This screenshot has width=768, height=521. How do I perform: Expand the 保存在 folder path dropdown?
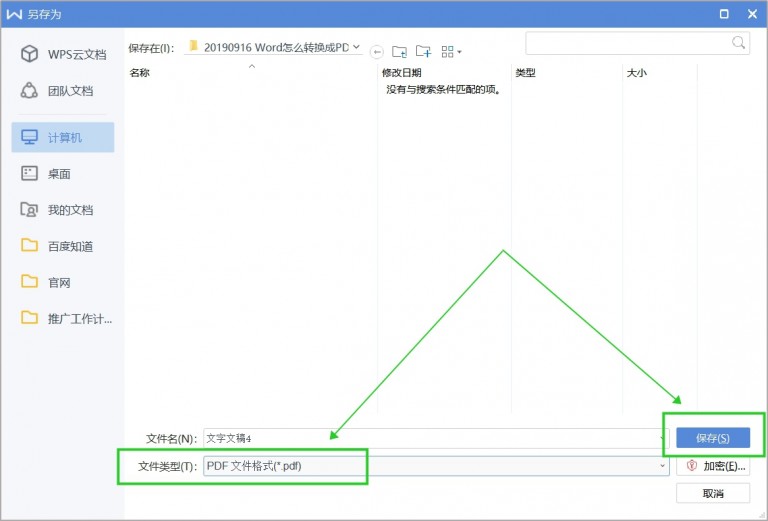click(x=357, y=47)
